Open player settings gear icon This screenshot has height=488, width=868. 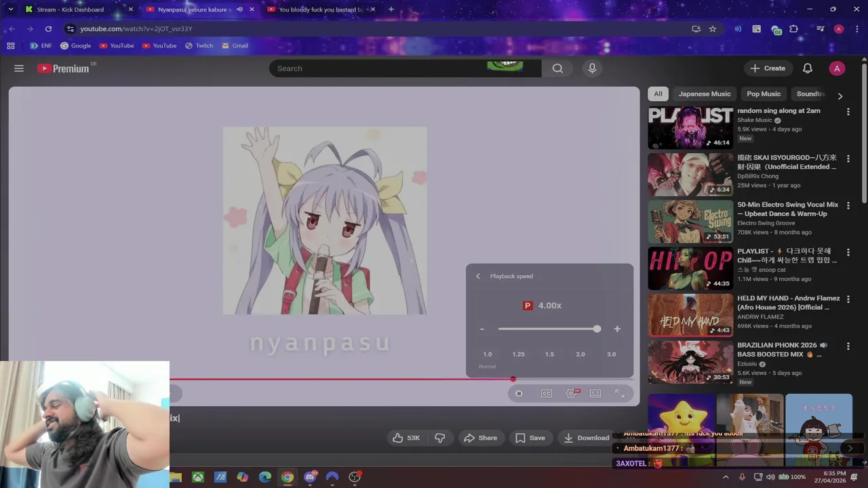(572, 393)
